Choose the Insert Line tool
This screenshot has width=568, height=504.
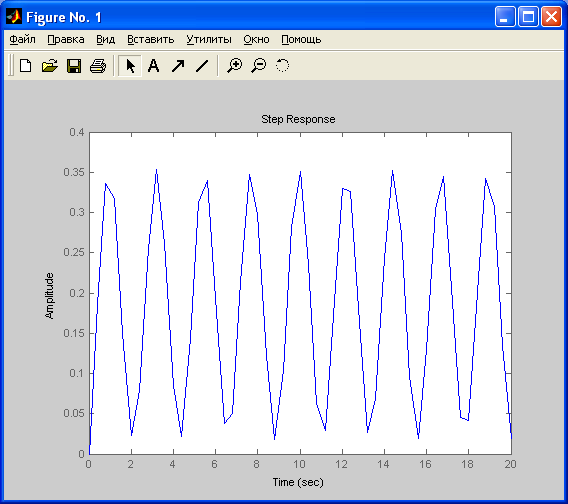tap(202, 66)
